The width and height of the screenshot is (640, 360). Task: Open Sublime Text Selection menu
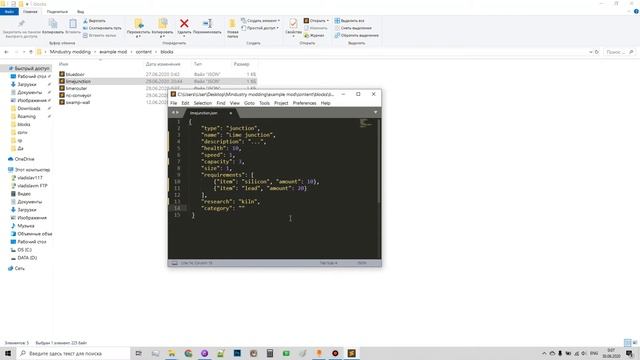[x=202, y=103]
